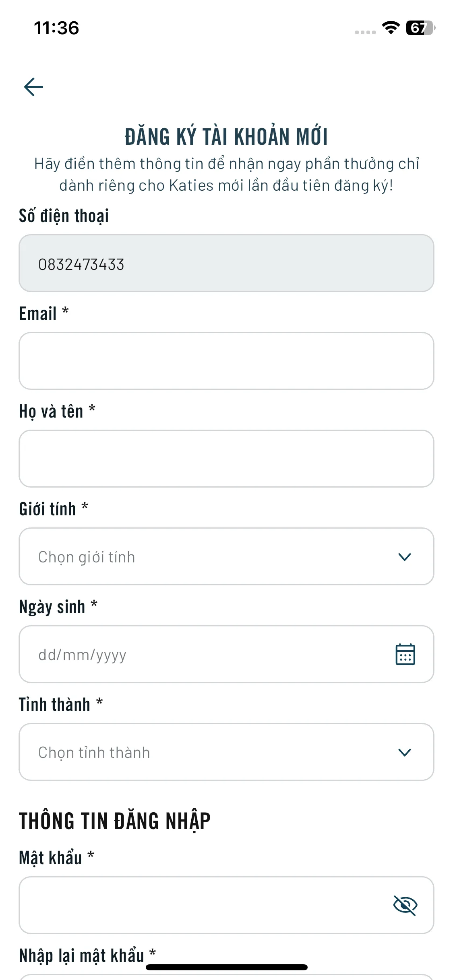Tap the home indicator bar
This screenshot has height=980, width=453.
tap(226, 968)
